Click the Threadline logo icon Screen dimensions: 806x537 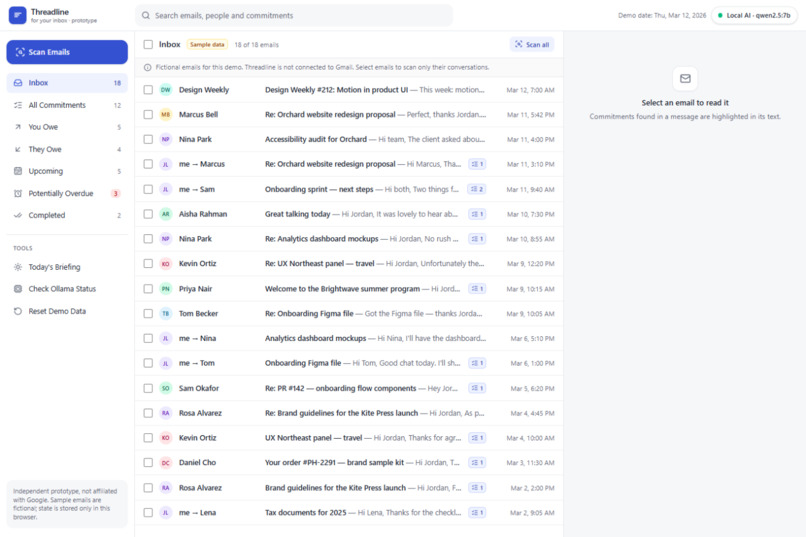pos(17,15)
